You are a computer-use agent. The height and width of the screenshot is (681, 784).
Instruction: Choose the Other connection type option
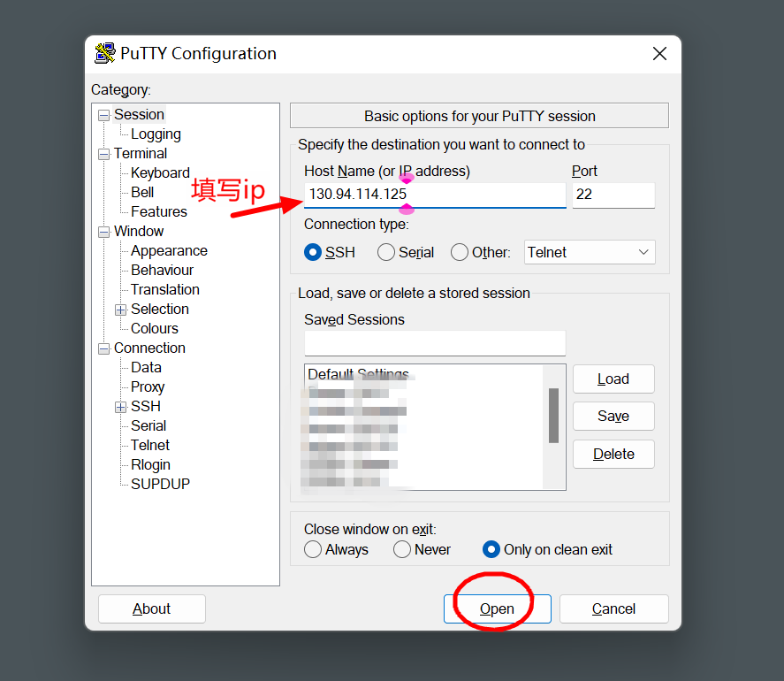(460, 252)
